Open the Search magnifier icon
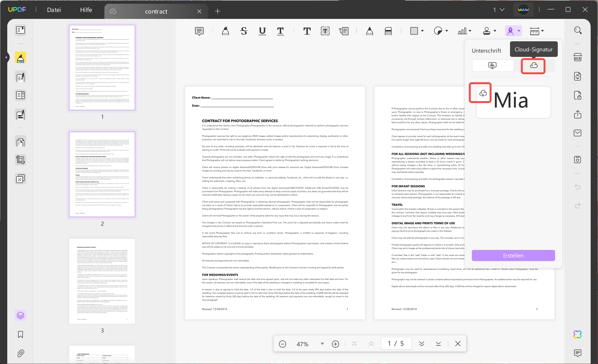The height and width of the screenshot is (364, 598). 578,30
